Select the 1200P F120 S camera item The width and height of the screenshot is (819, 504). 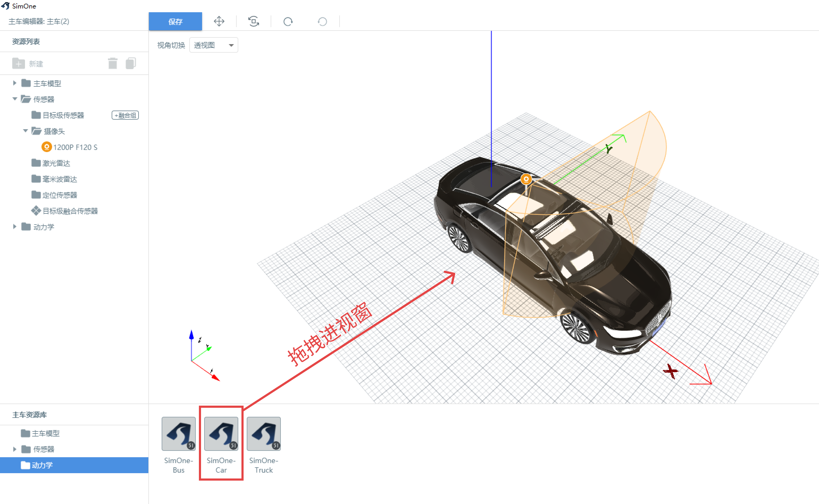pos(75,147)
